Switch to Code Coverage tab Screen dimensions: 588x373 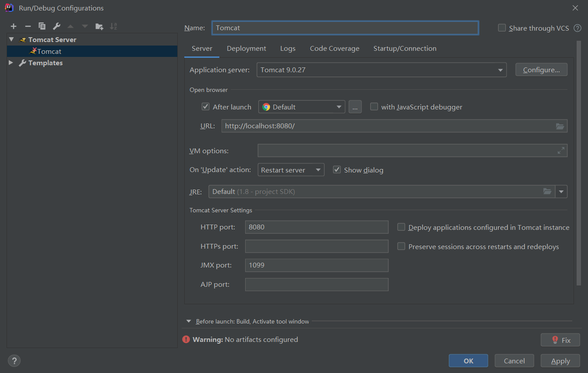(334, 49)
